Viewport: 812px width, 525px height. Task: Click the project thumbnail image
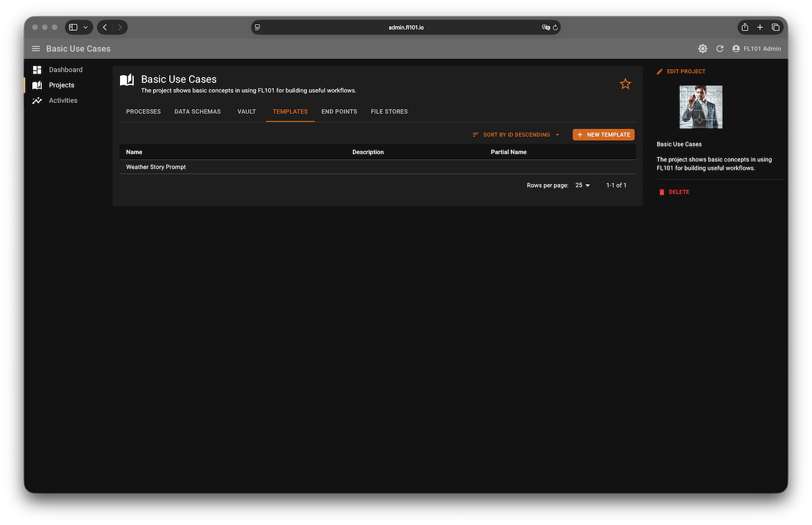700,107
